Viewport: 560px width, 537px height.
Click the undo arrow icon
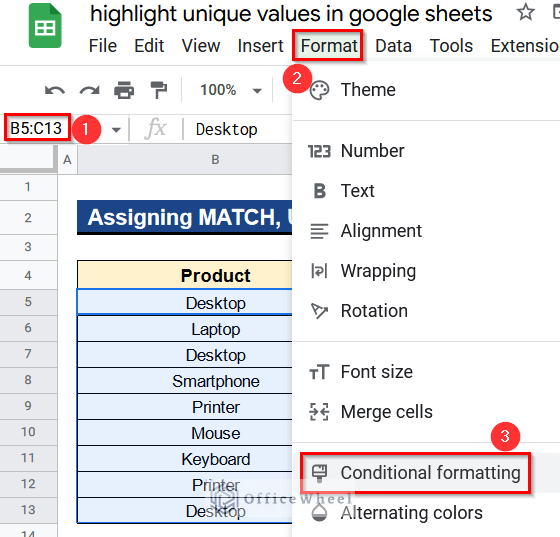[x=55, y=90]
